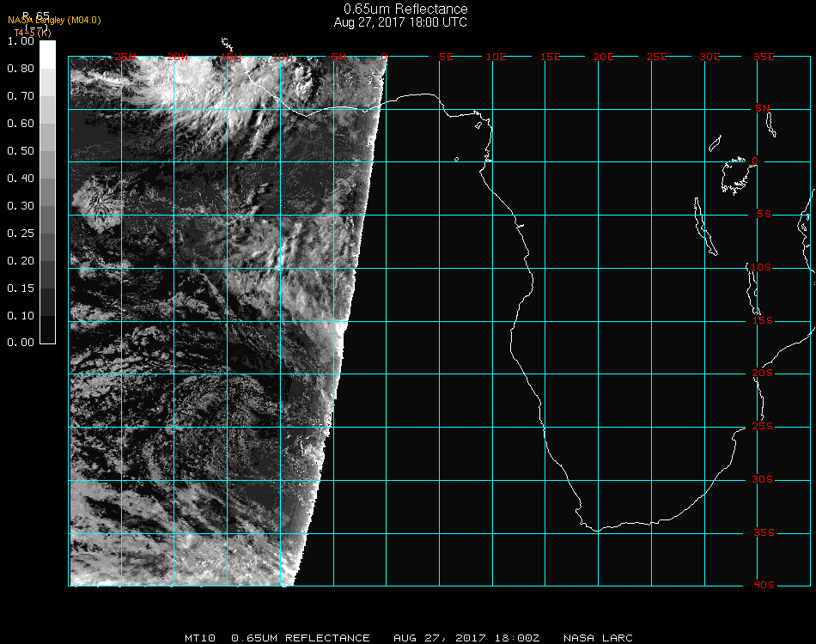Viewport: 816px width, 644px height.
Task: Click the 25W longitude label
Action: pos(125,57)
